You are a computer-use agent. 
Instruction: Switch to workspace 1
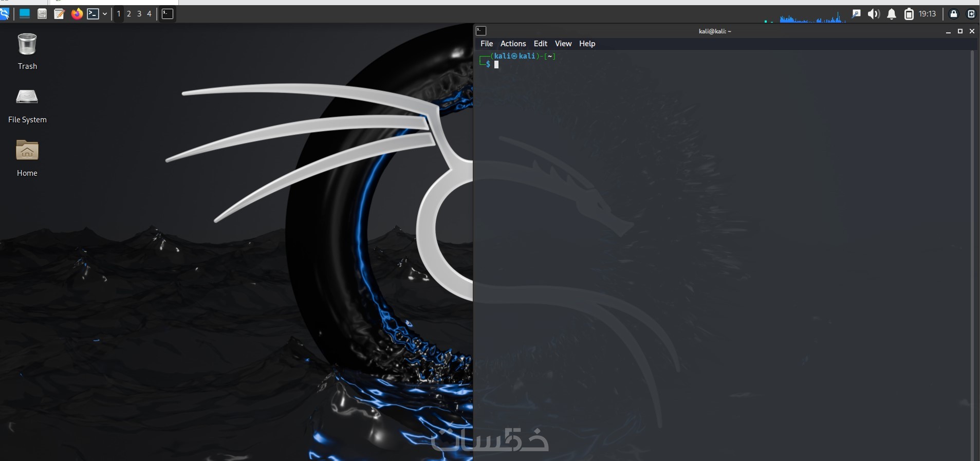(119, 14)
